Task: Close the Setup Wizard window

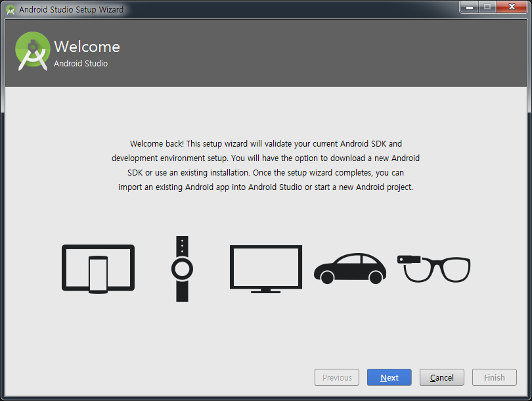Action: 512,7
